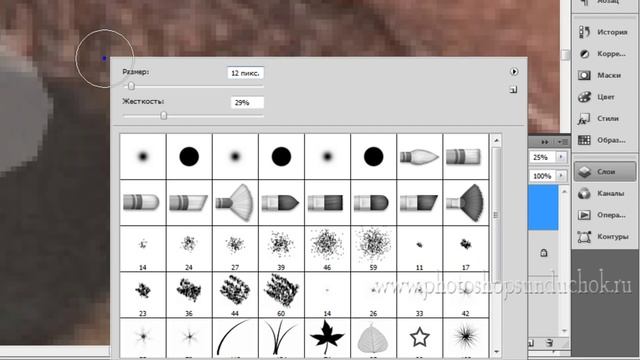Pick the spatter brush labeled 59

373,249
